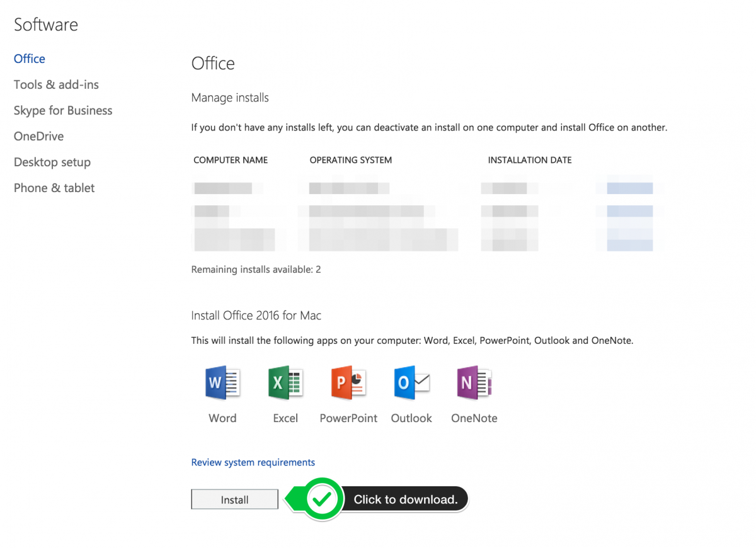Click the Word app icon
The height and width of the screenshot is (548, 756).
222,382
